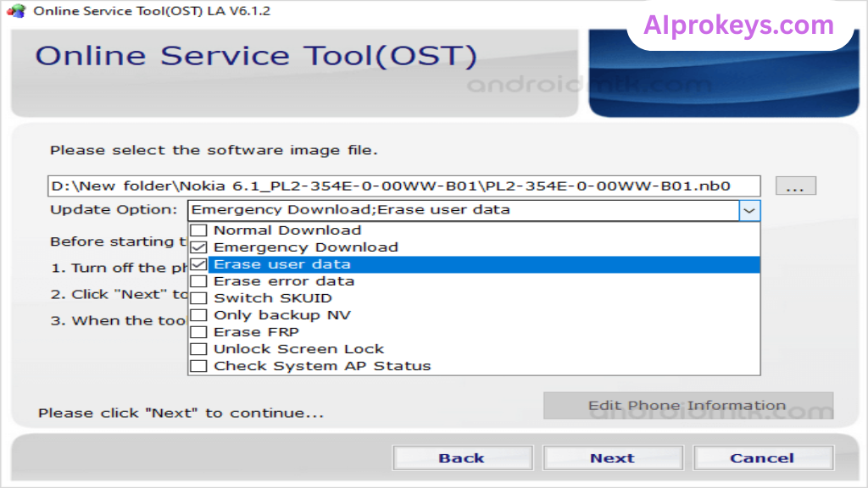Click the Back button

462,458
